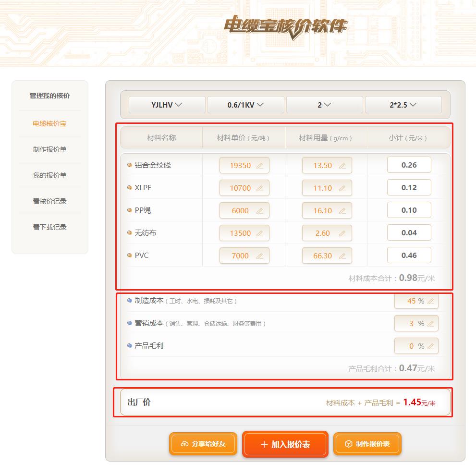The width and height of the screenshot is (476, 475).
Task: Click the edit pencil beside usage 2.60
Action: pyautogui.click(x=342, y=233)
